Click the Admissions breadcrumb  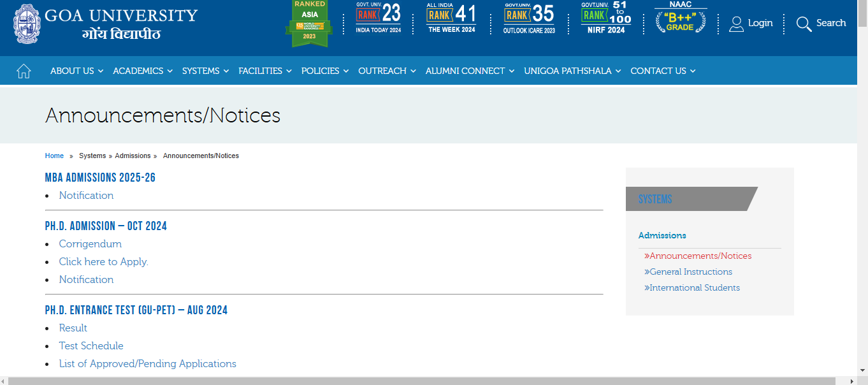point(133,156)
